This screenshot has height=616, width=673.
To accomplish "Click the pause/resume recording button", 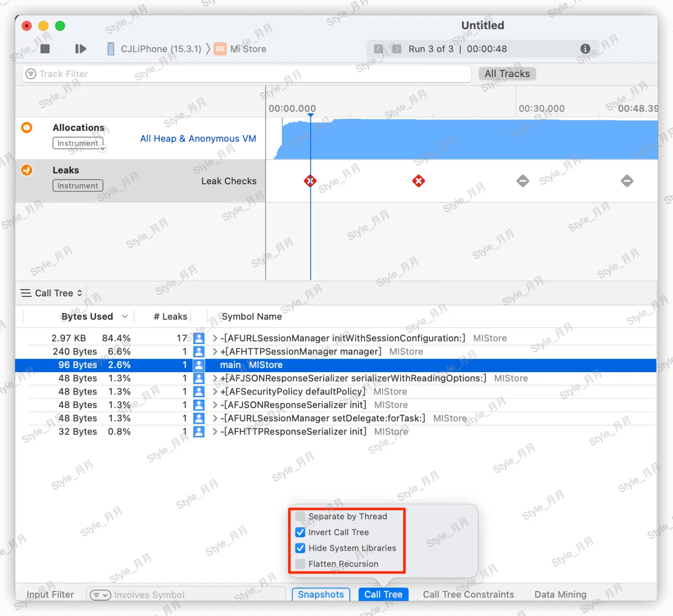I will coord(80,49).
